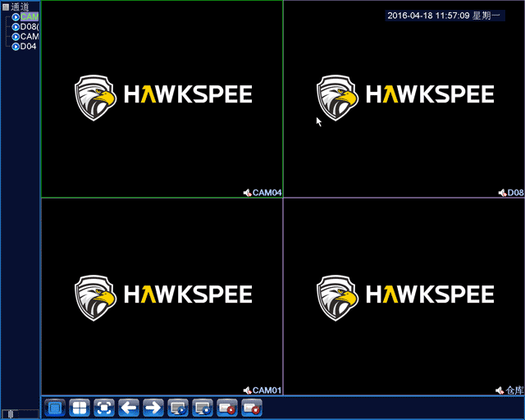Go to next page with right arrow
525x420 pixels.
click(x=153, y=408)
